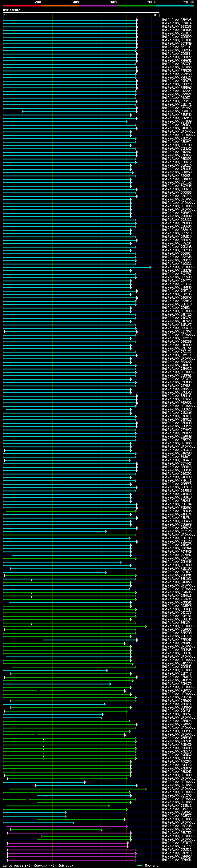Click the 316 query length label

click(155, 15)
